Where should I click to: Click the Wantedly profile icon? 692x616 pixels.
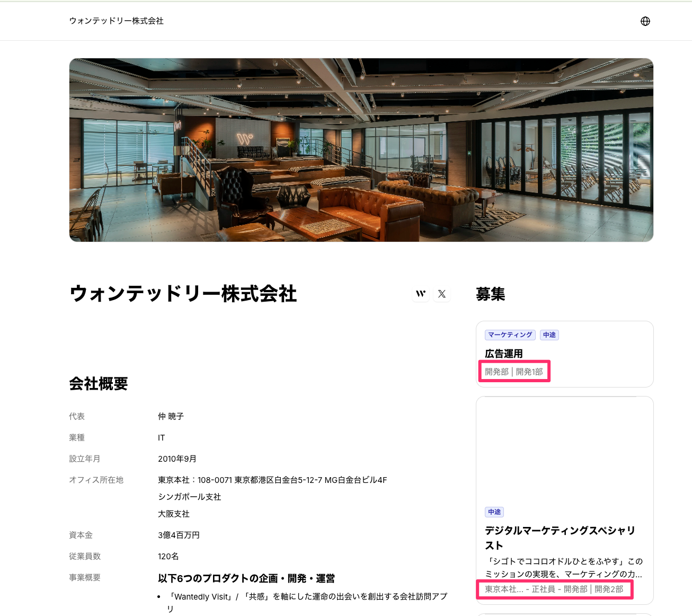pos(421,294)
